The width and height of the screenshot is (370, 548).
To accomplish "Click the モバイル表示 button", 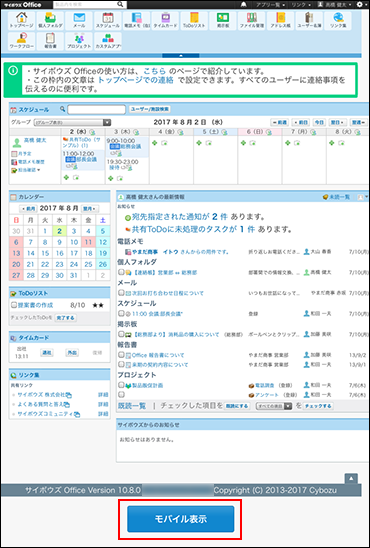I will point(181,519).
